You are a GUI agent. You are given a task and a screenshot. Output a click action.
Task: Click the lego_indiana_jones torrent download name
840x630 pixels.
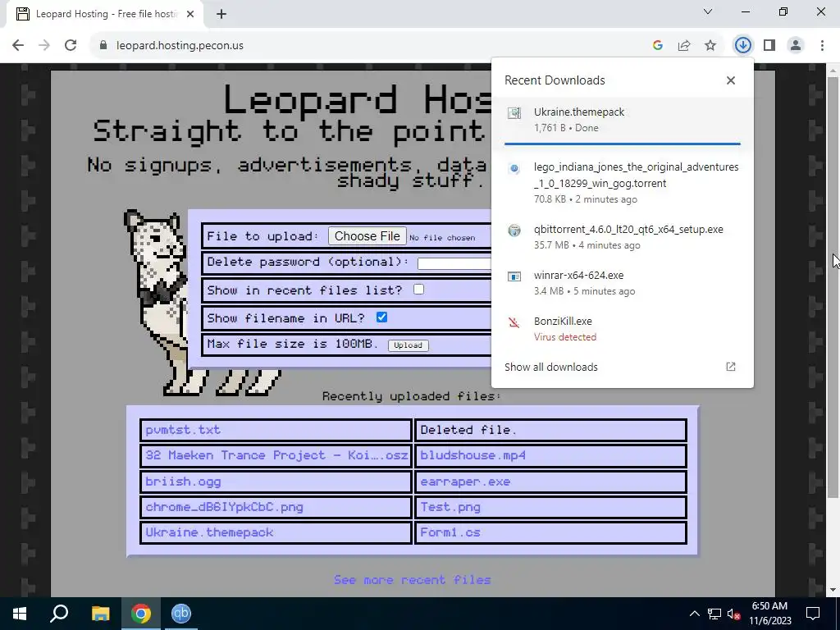pos(637,176)
